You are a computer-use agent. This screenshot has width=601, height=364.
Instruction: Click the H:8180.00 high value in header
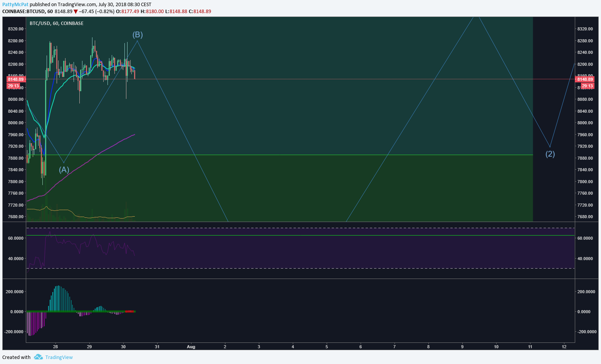pyautogui.click(x=152, y=12)
